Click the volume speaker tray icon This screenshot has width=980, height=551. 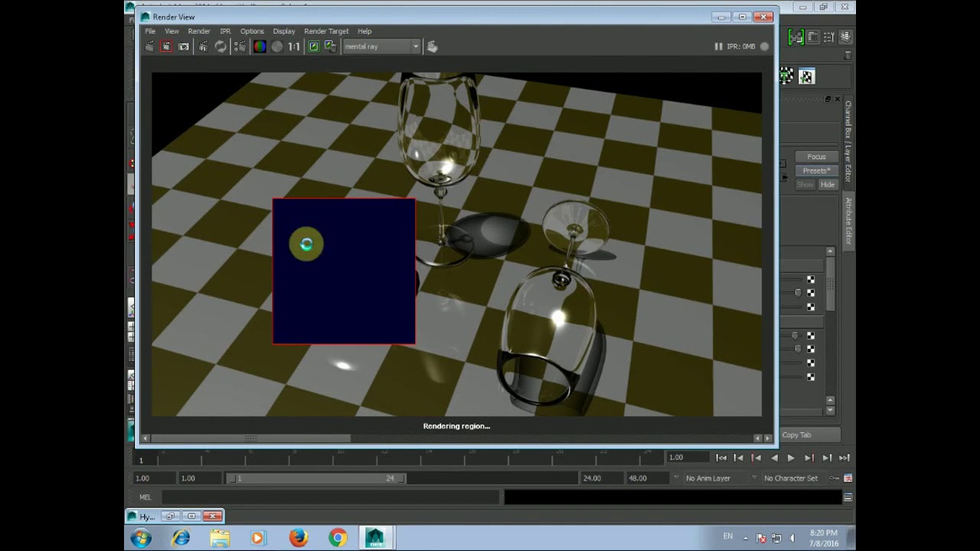(792, 538)
